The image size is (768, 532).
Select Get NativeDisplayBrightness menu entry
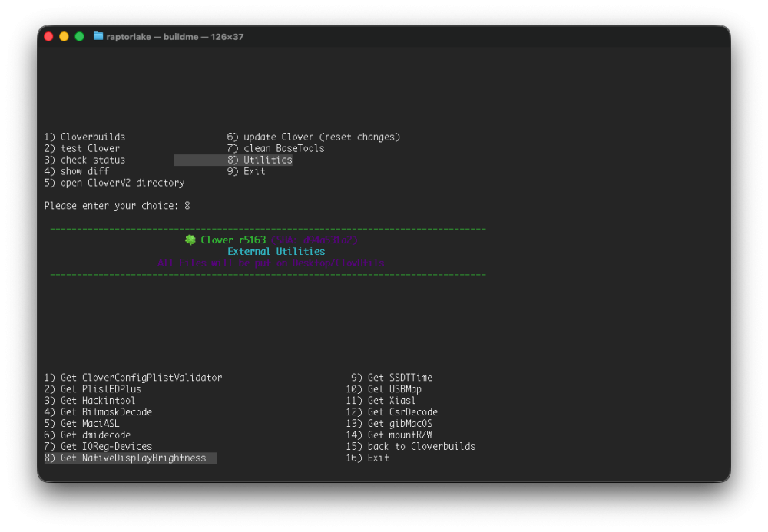tap(131, 458)
